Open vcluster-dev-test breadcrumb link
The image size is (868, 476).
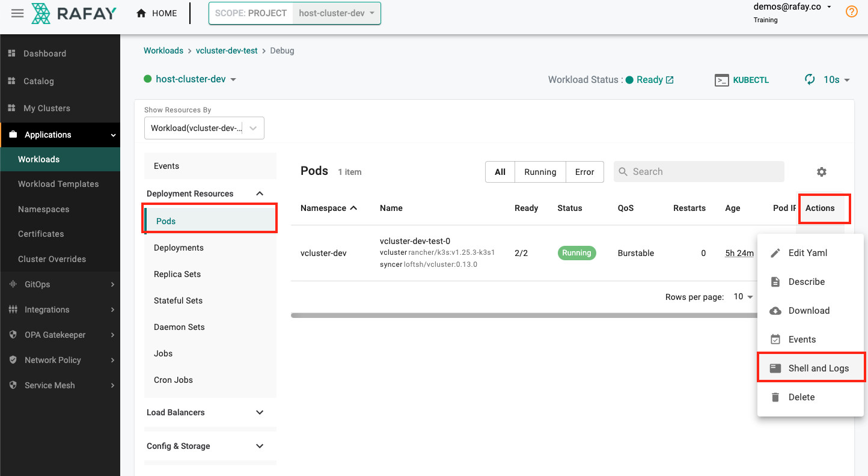pyautogui.click(x=227, y=50)
